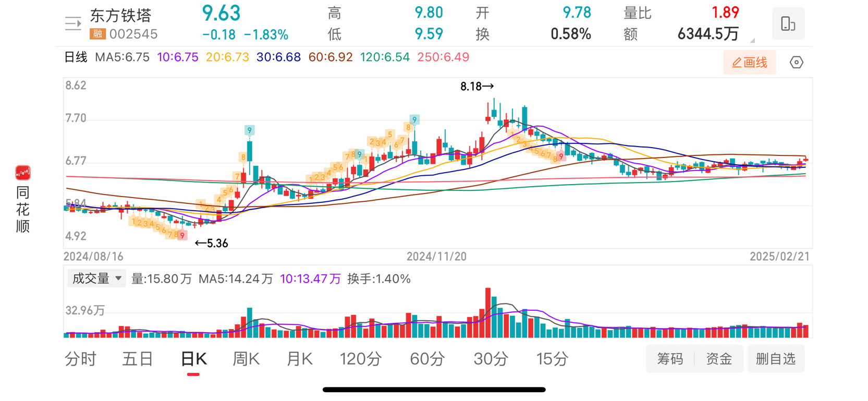The width and height of the screenshot is (868, 401).
Task: Tap the 换 turnover value 0.58%
Action: 571,34
